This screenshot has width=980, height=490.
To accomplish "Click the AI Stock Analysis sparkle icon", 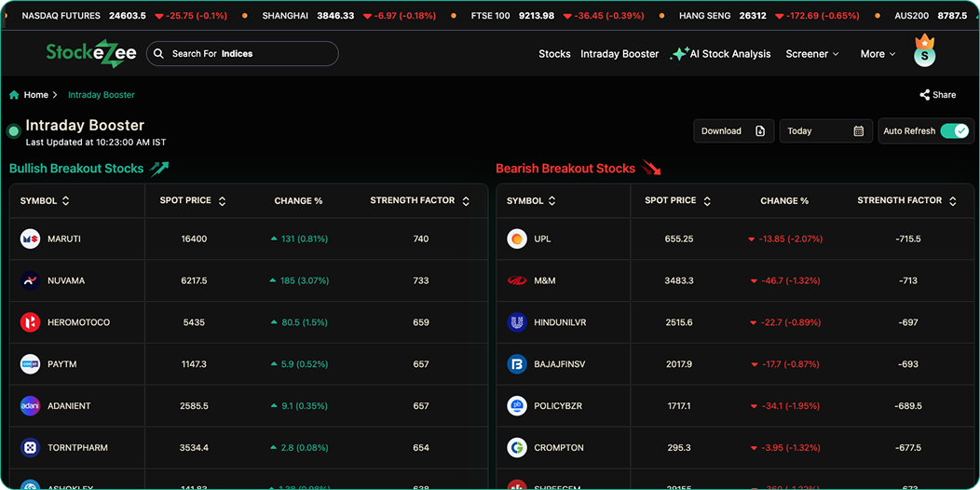I will coord(679,54).
